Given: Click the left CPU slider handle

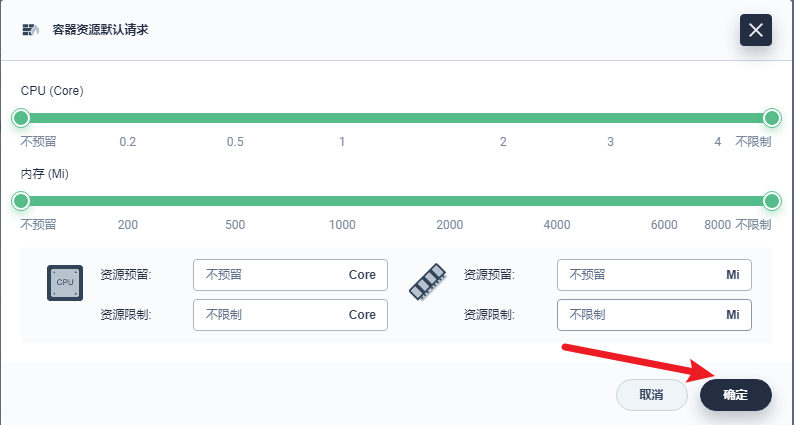Looking at the screenshot, I should (x=21, y=118).
